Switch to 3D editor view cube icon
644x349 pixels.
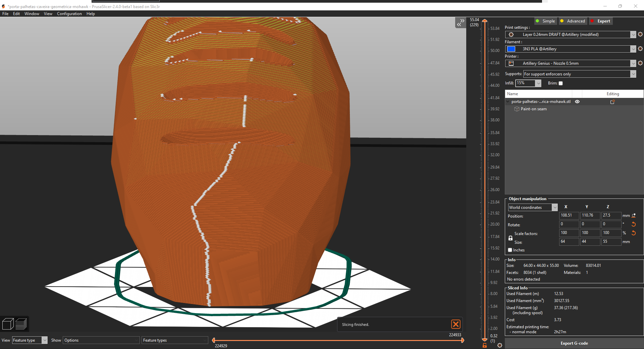[x=8, y=324]
